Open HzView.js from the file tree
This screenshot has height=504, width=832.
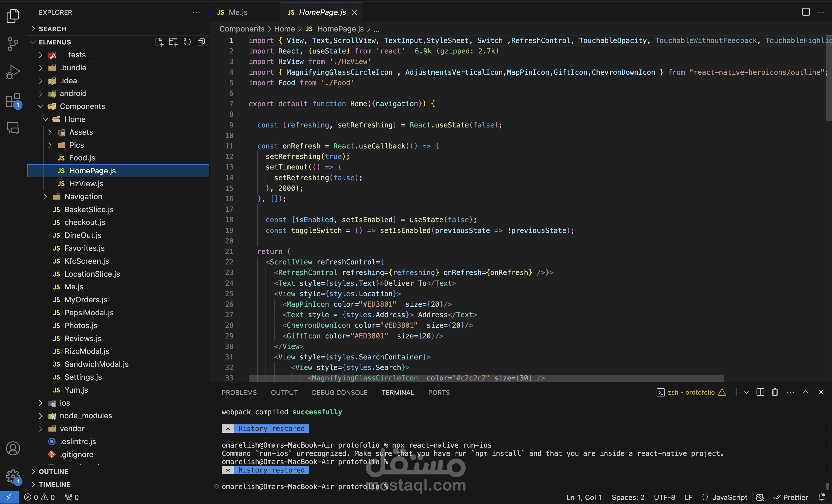118,184
